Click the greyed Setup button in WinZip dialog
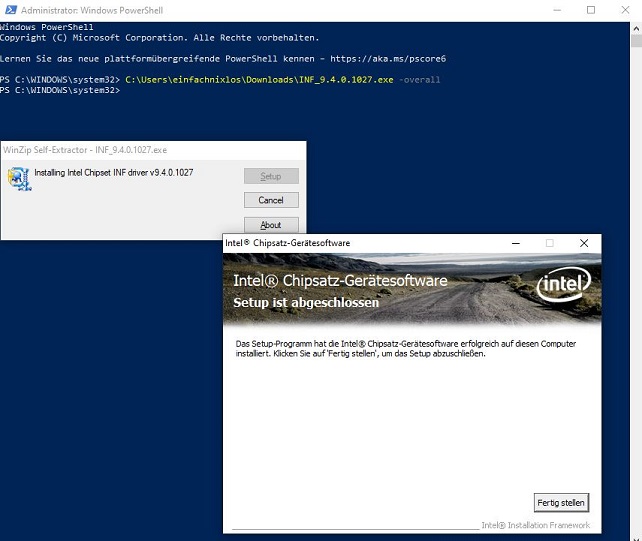 click(x=271, y=176)
